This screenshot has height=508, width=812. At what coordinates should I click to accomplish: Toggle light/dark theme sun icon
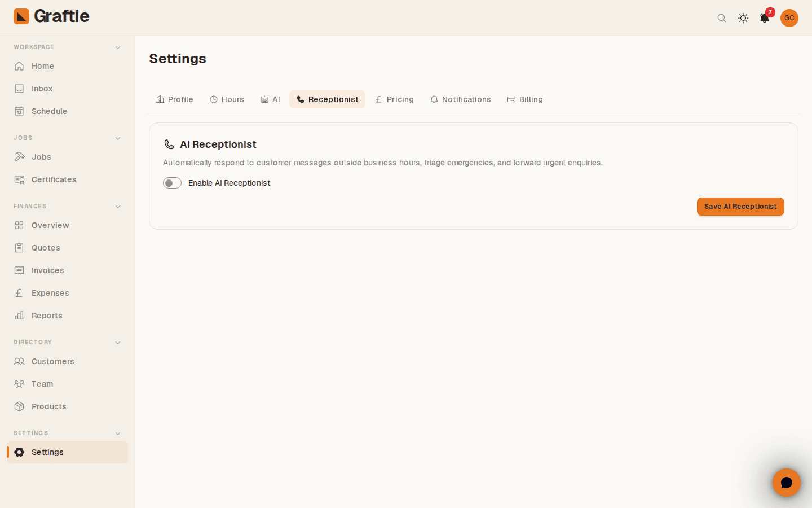click(x=743, y=18)
